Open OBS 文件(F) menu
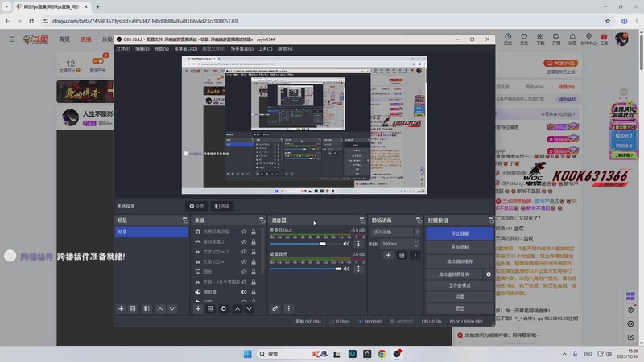 click(123, 49)
